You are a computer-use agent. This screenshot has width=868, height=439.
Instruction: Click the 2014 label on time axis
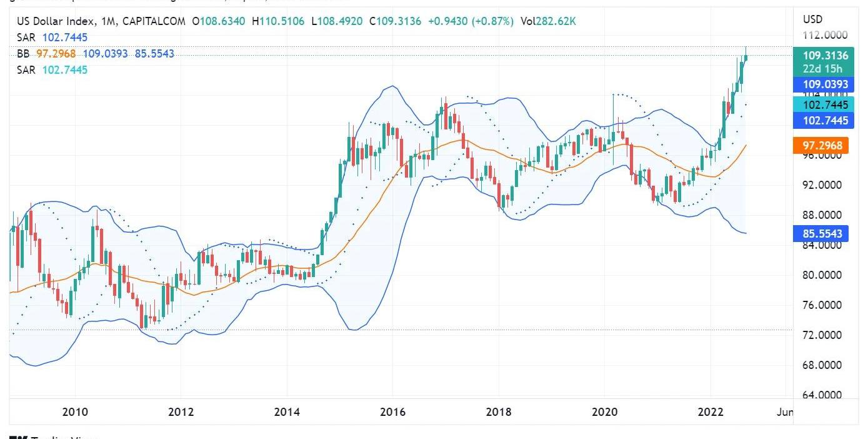tap(287, 412)
